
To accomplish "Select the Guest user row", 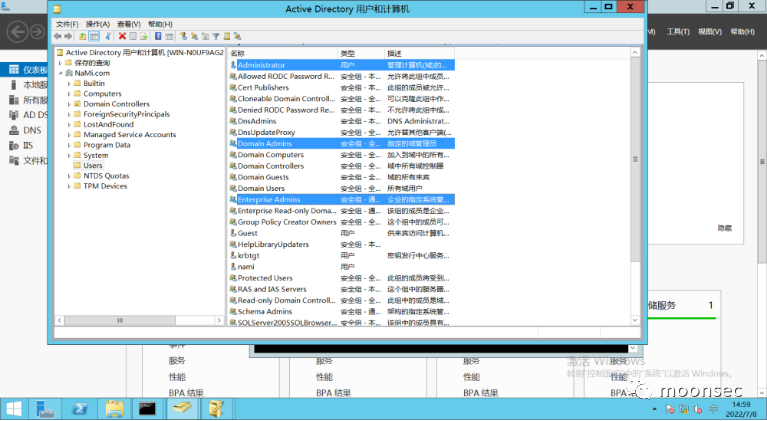I will tap(341, 233).
